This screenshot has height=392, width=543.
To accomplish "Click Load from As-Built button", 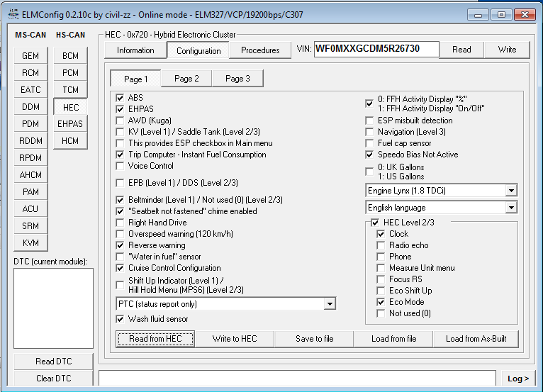I will (x=476, y=339).
